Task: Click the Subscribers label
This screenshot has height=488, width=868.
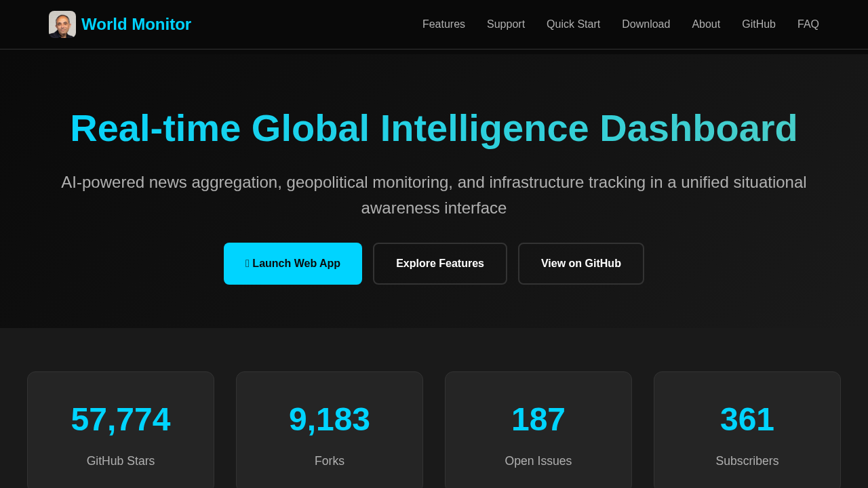Action: (x=747, y=461)
